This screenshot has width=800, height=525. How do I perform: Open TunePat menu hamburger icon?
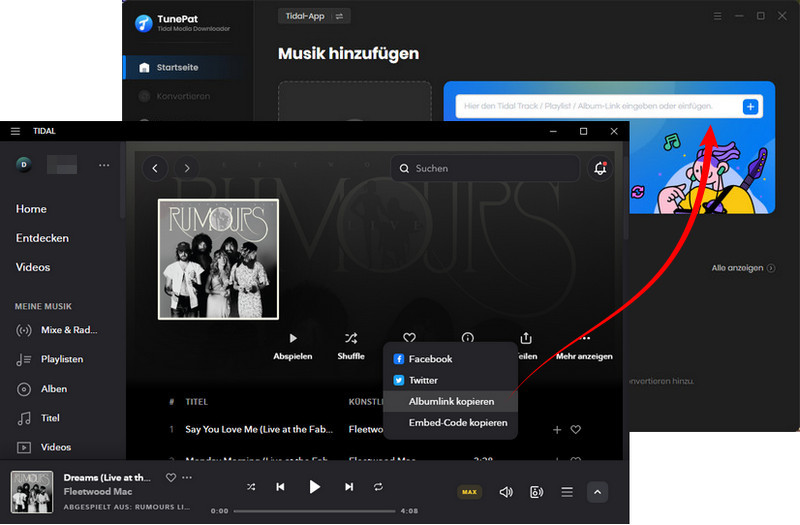coord(717,16)
